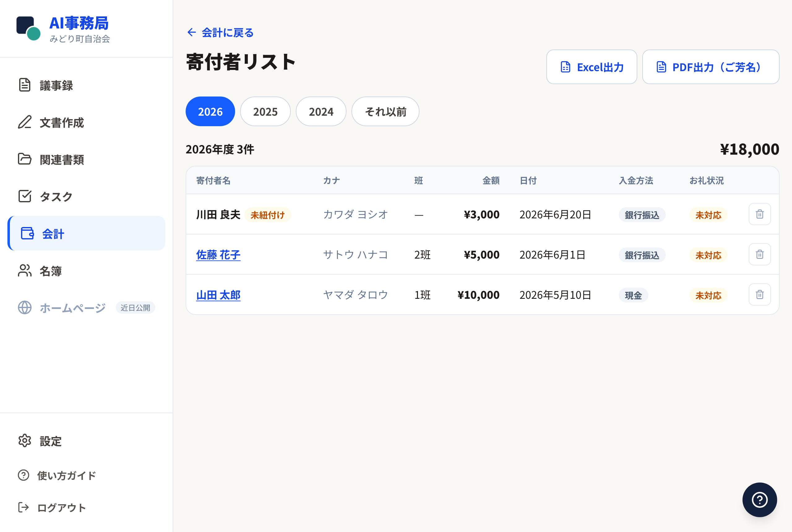Click the 未紐付け badge on 川田 良夫
This screenshot has width=792, height=532.
[267, 215]
